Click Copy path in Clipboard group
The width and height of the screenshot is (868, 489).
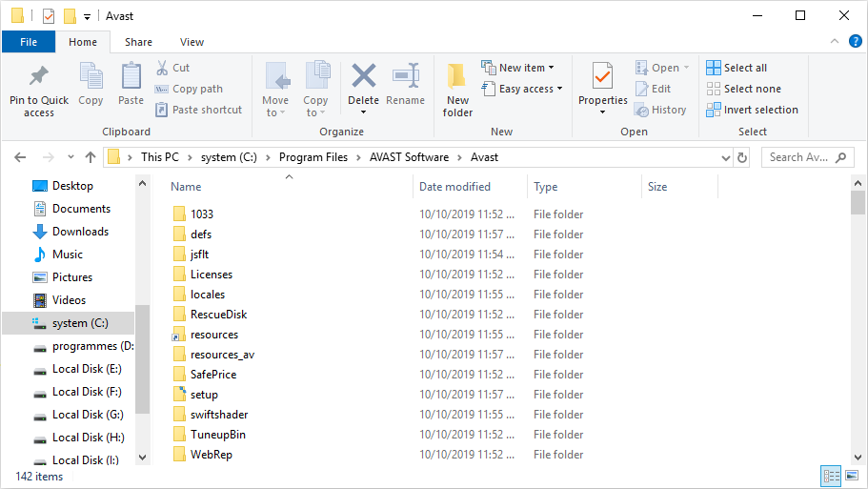tap(189, 89)
